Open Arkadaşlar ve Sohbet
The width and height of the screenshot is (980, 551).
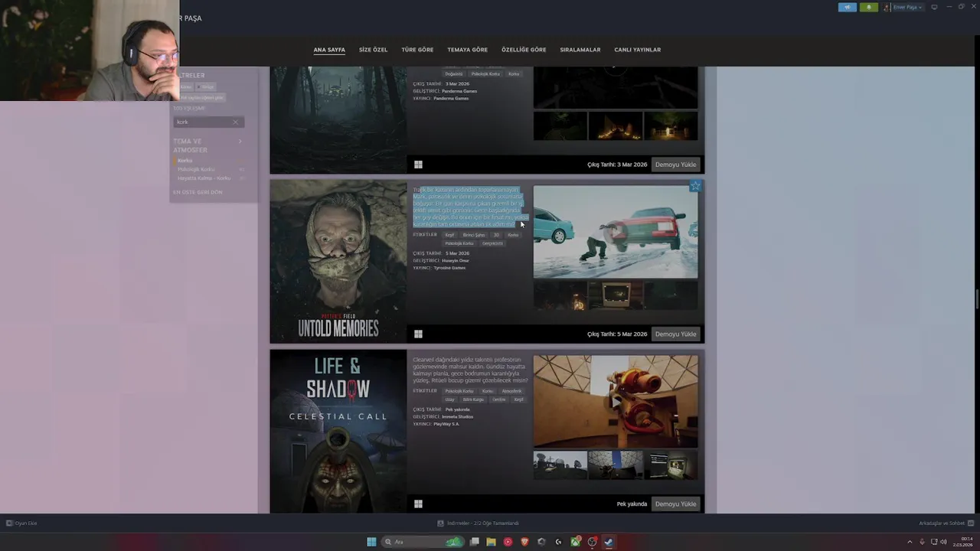coord(946,523)
